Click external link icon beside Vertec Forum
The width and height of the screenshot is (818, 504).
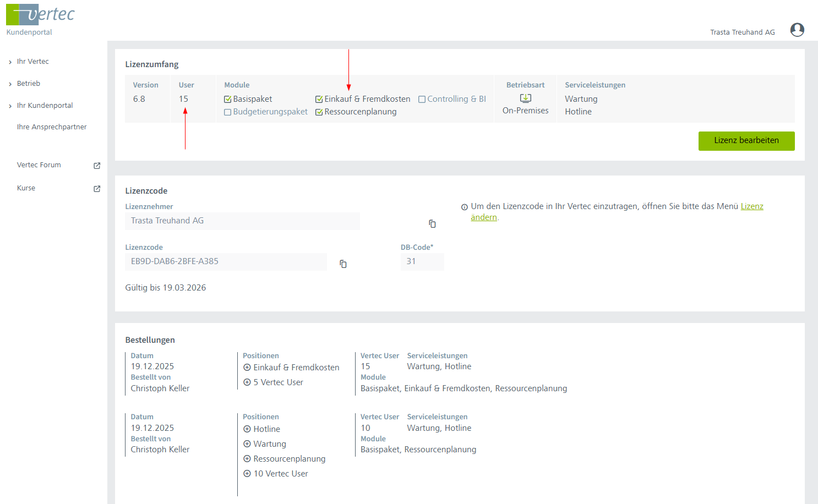pyautogui.click(x=97, y=166)
